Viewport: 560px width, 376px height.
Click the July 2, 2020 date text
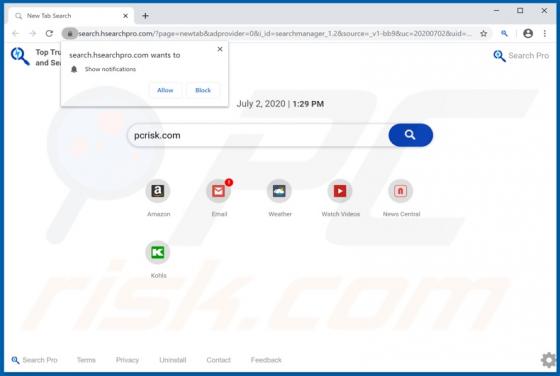[x=261, y=104]
